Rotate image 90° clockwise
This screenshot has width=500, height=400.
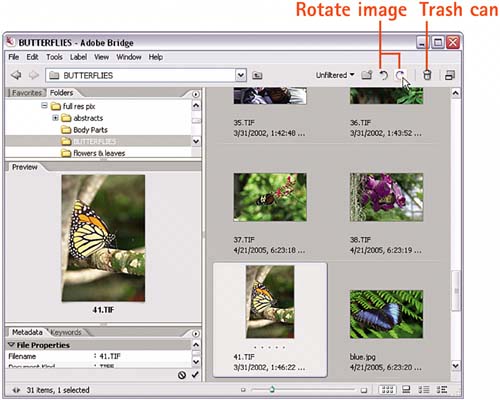[x=400, y=75]
